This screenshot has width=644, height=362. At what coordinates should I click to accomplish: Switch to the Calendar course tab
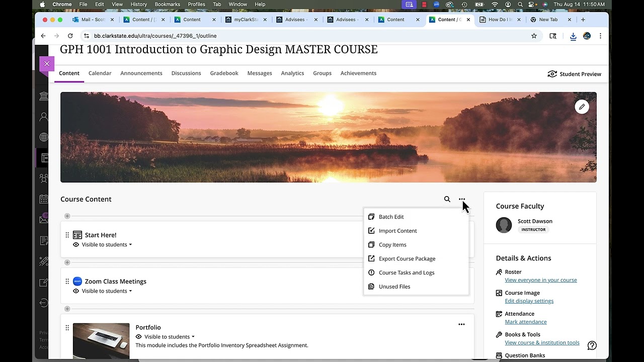pos(100,73)
